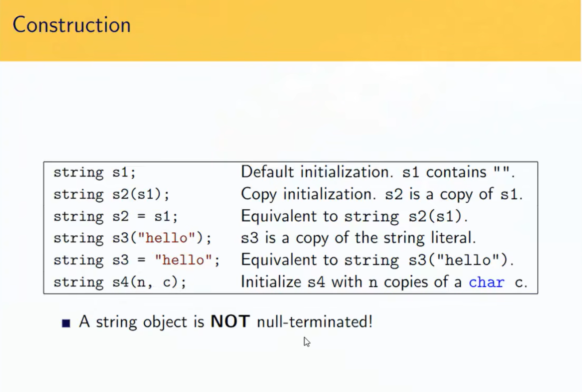
Task: Click the code line string s3("hello");
Action: tap(132, 238)
